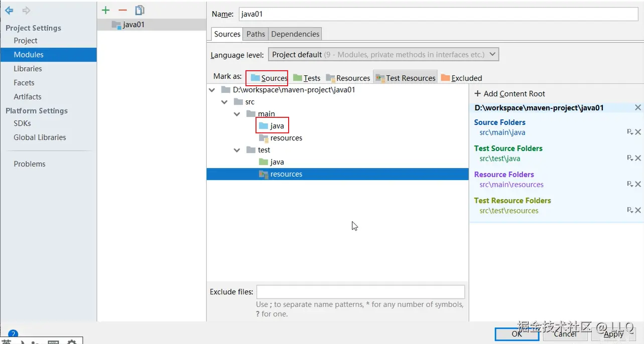Screen dimensions: 644x344
Task: Collapse the main folder node
Action: 237,114
